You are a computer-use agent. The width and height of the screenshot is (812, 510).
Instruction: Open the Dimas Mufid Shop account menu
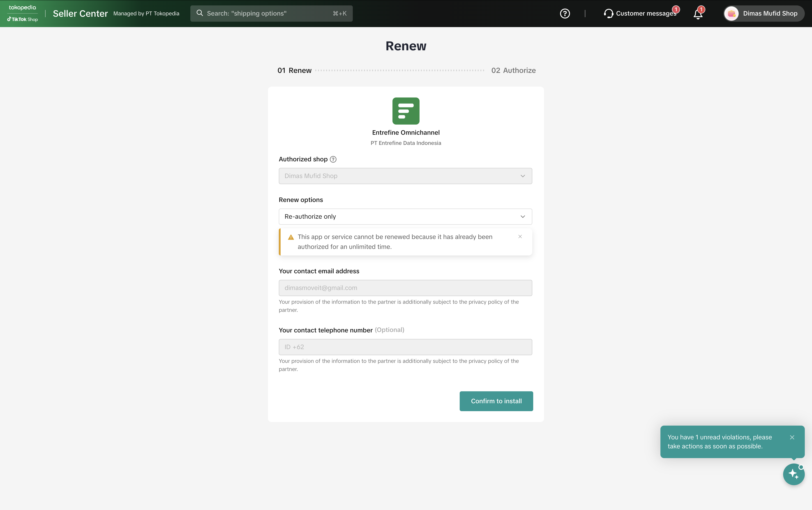(x=764, y=14)
